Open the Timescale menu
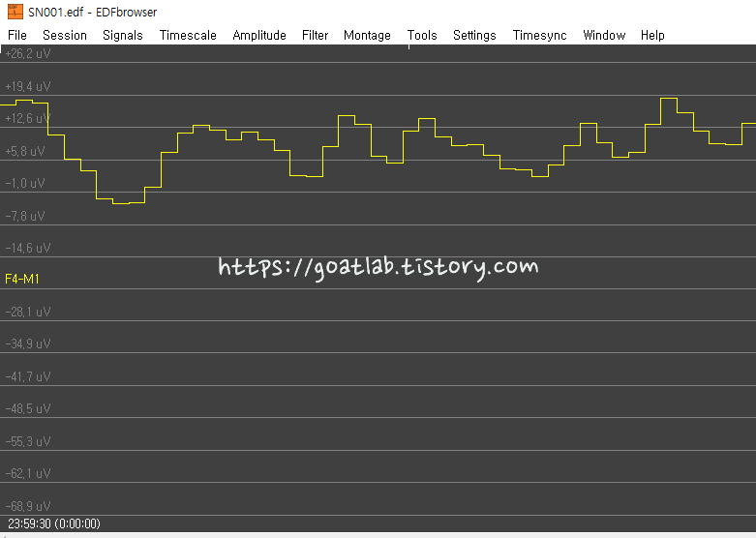Screen dimensions: 756x538 coord(188,35)
